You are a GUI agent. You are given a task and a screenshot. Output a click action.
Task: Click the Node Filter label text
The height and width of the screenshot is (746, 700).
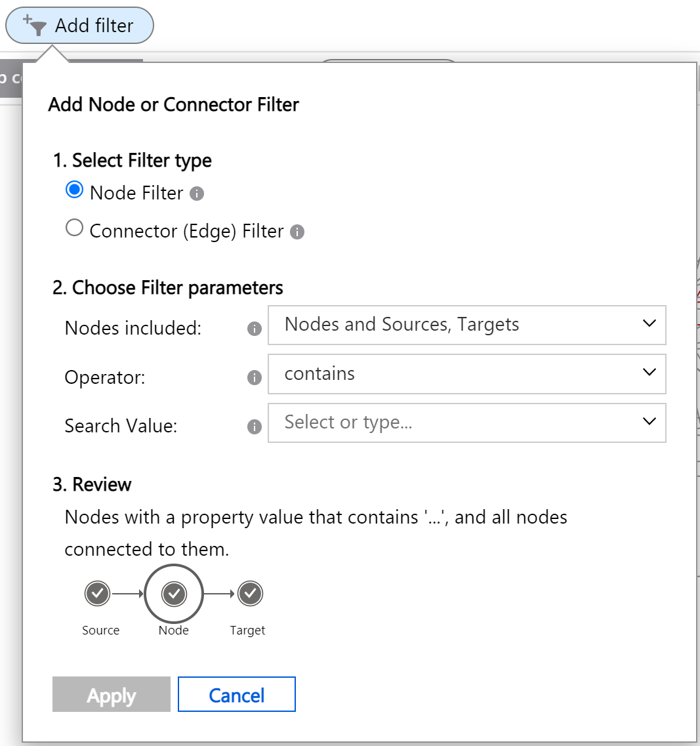click(136, 194)
